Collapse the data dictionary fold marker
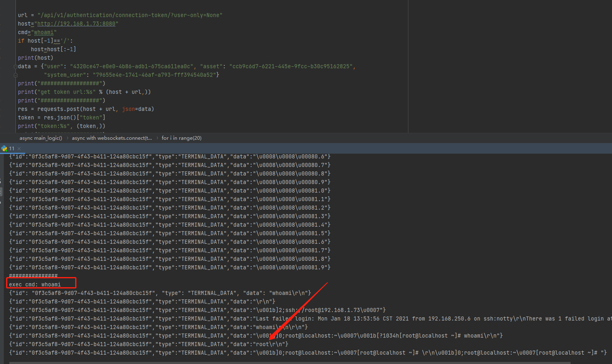This screenshot has height=364, width=612. click(x=15, y=67)
